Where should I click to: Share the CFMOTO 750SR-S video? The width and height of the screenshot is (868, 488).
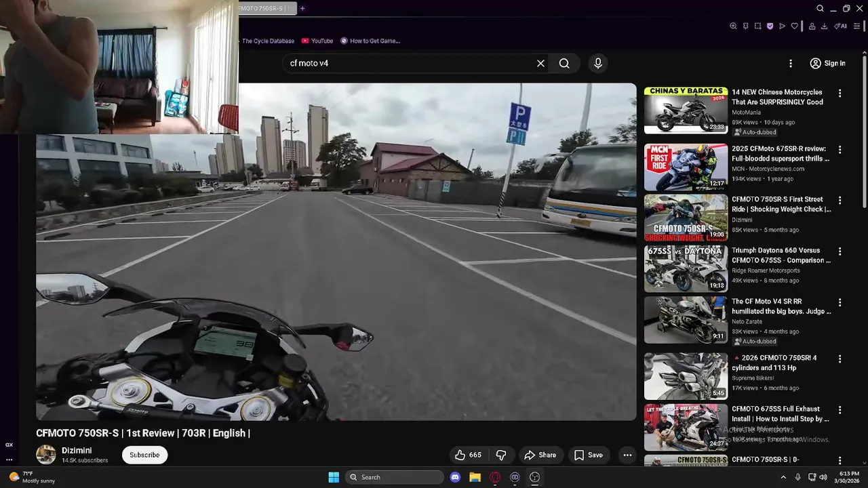click(x=540, y=455)
